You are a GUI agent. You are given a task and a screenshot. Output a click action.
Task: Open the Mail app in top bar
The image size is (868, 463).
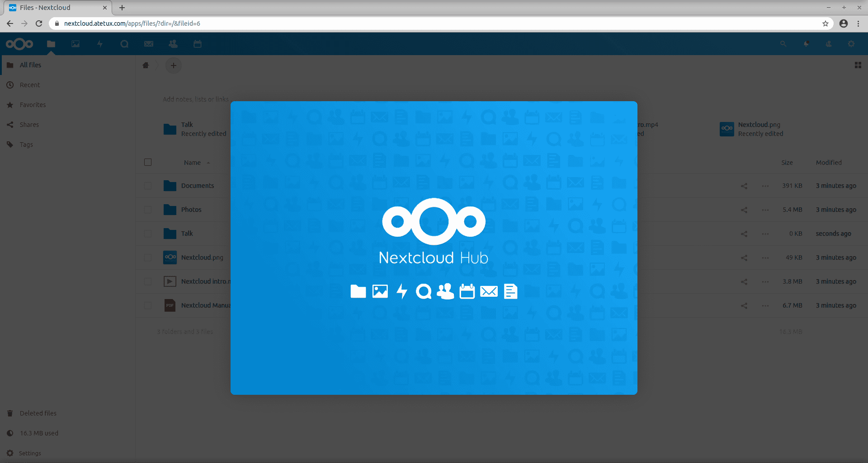tap(149, 44)
